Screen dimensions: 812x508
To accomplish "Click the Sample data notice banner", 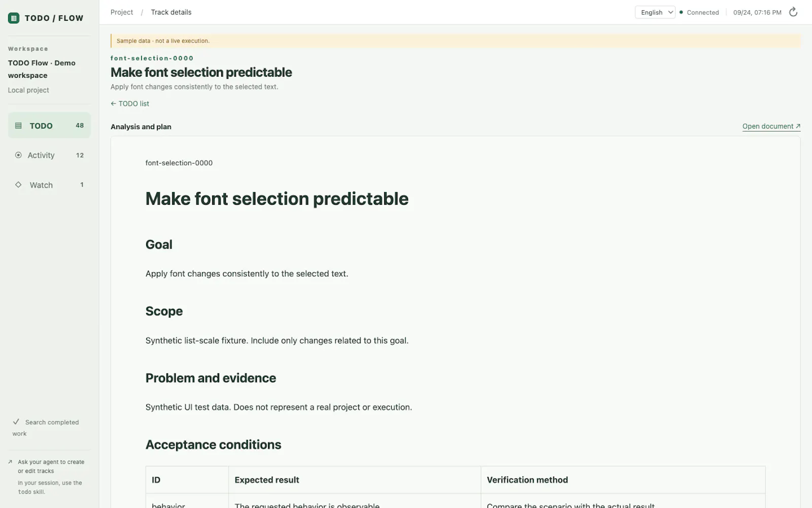I will point(456,41).
